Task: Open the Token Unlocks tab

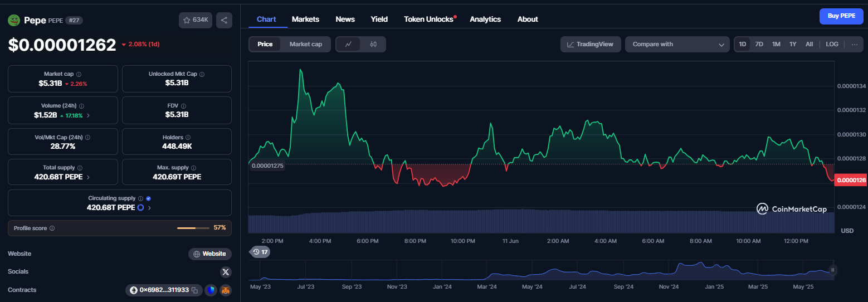Action: click(x=430, y=19)
